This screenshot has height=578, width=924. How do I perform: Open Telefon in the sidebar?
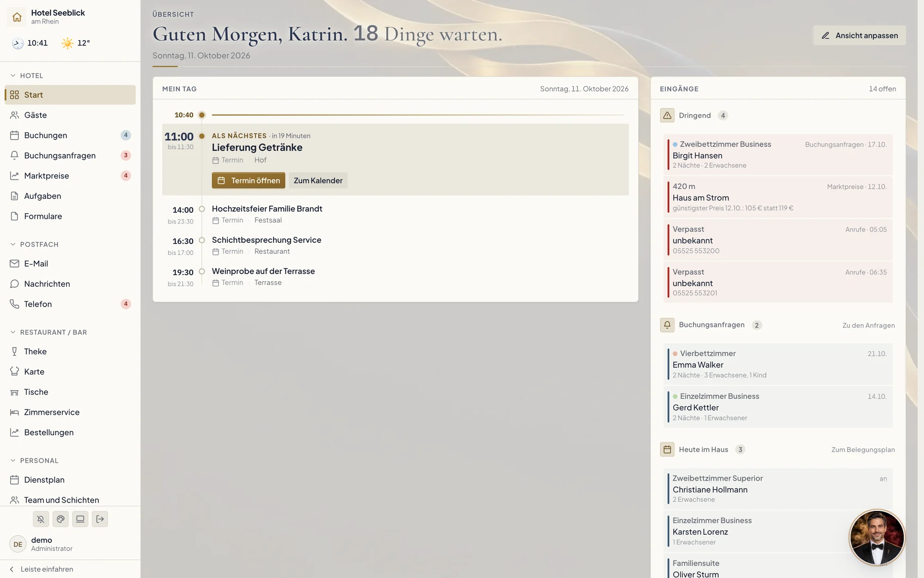(70, 304)
